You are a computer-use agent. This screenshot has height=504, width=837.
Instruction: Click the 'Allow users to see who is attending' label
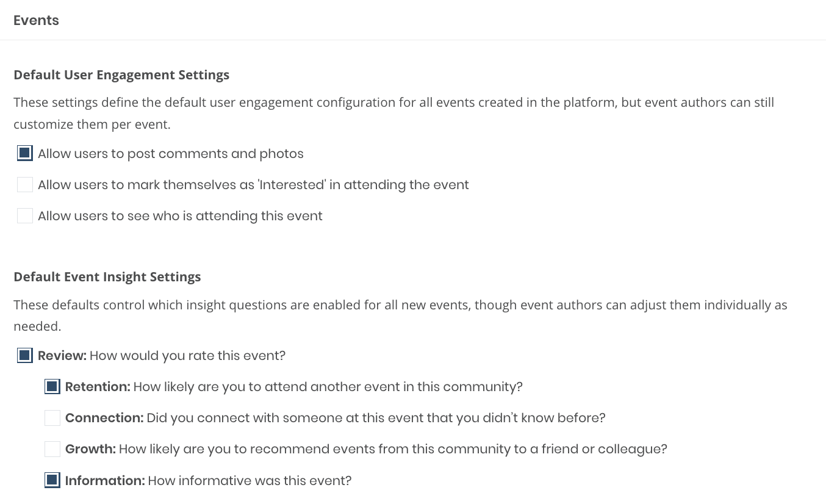[180, 216]
